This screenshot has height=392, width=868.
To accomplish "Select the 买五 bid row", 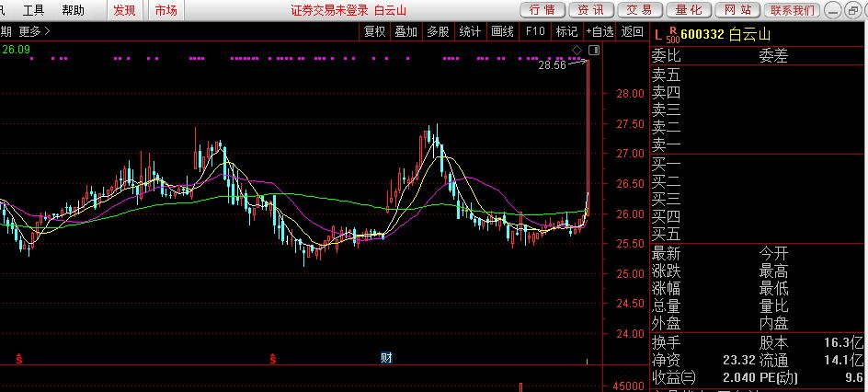I will coord(759,234).
